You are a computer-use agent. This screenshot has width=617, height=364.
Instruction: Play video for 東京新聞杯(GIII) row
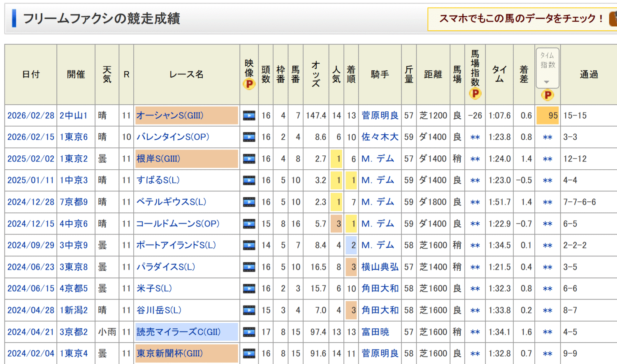pos(249,354)
